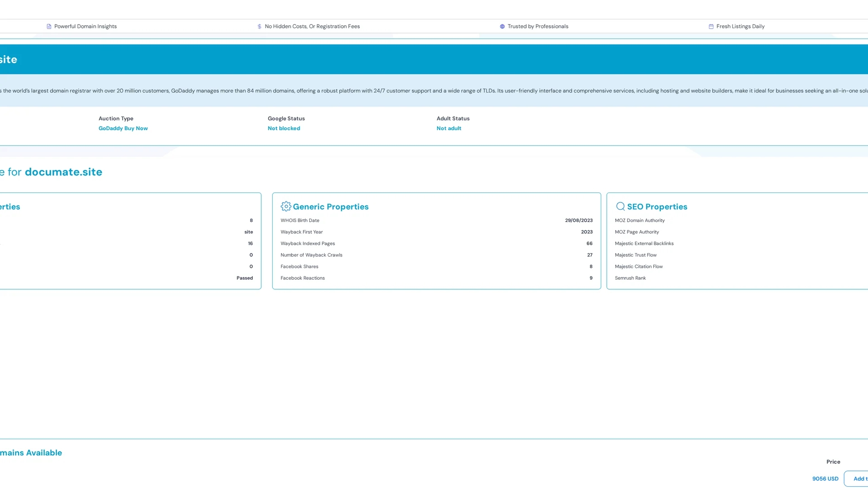
Task: Click the Number of Wayback Crawls label
Action: [x=311, y=255]
